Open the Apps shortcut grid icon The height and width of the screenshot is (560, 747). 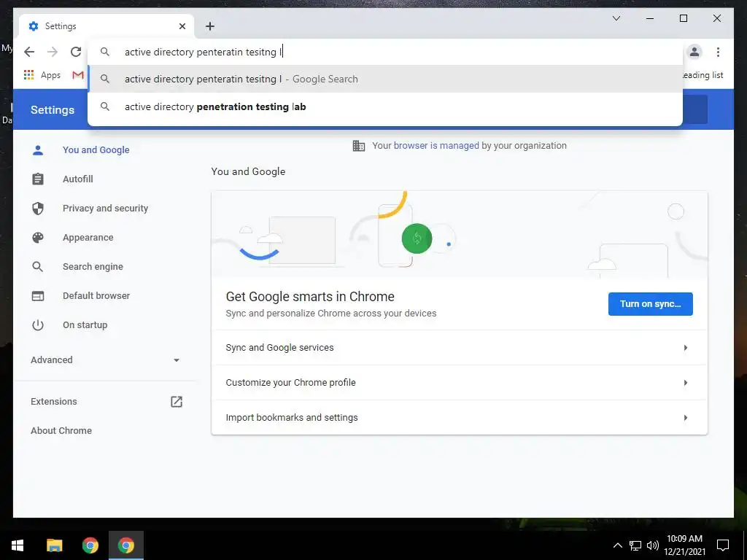[29, 75]
